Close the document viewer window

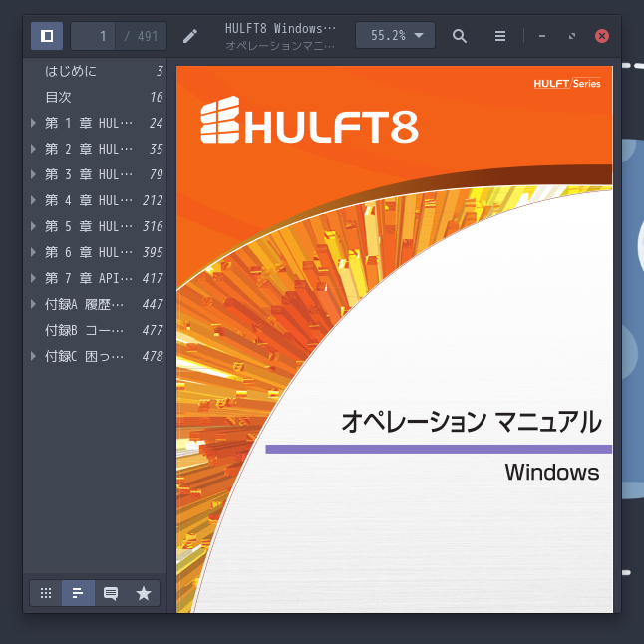click(x=602, y=36)
